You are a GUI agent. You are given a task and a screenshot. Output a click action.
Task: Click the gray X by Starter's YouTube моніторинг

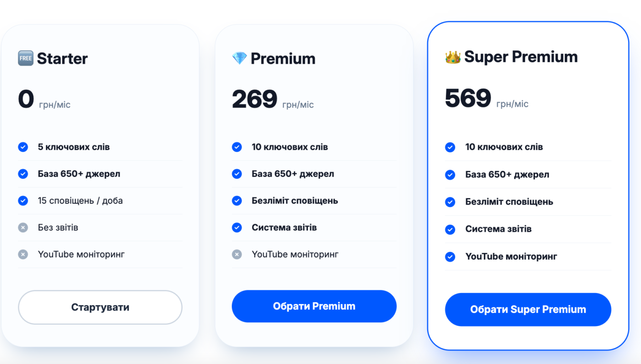[x=23, y=254]
